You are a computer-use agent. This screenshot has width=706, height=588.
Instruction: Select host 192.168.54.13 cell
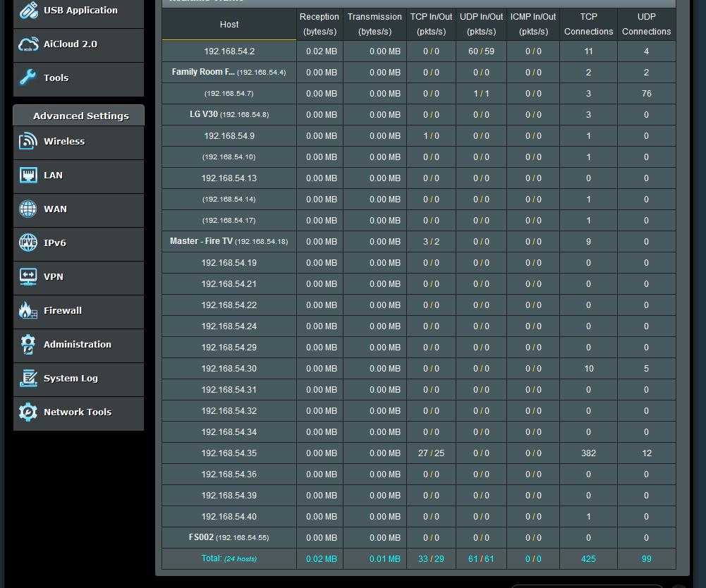[229, 178]
